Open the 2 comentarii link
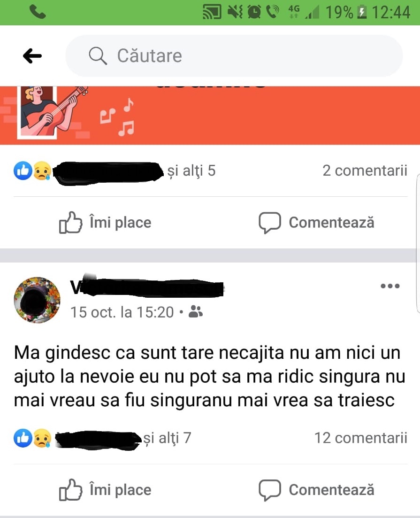 point(365,171)
